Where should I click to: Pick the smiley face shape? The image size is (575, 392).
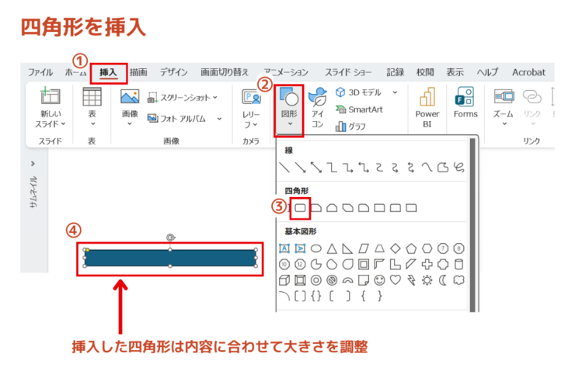click(379, 280)
